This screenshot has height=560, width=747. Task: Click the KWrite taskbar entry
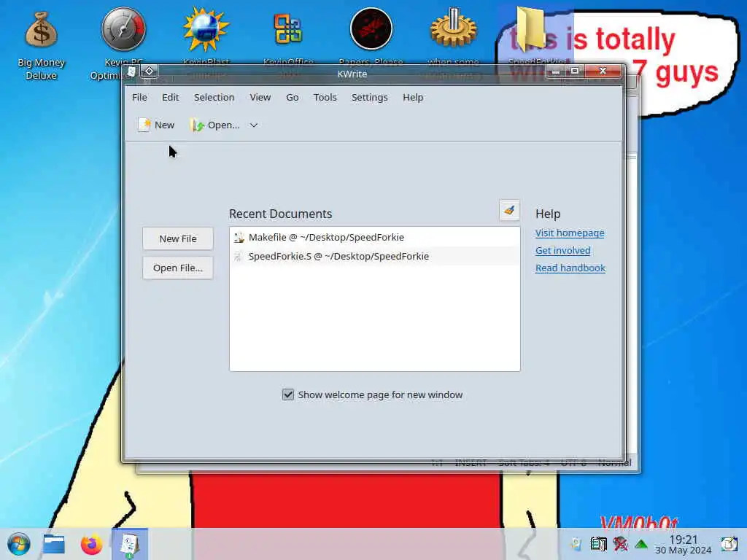[x=130, y=544]
